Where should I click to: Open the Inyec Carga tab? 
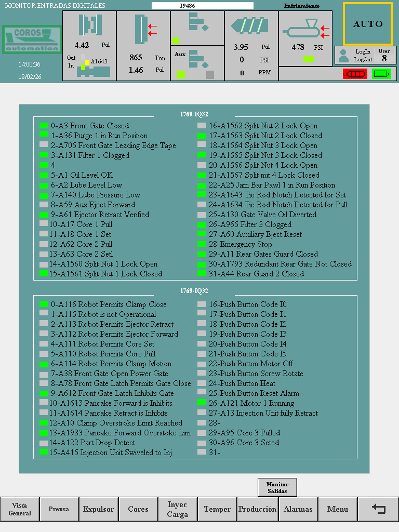pos(178,509)
